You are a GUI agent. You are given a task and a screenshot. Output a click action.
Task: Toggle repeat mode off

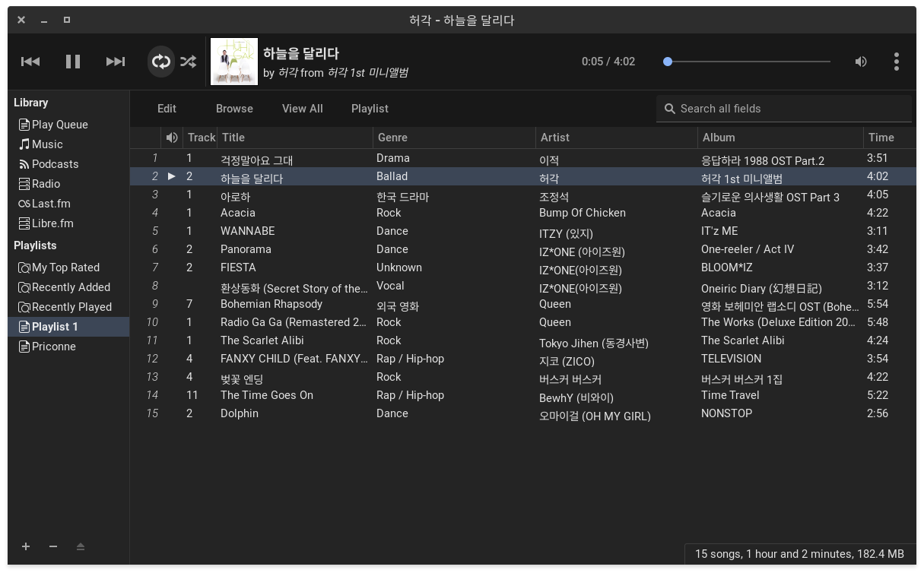(160, 62)
